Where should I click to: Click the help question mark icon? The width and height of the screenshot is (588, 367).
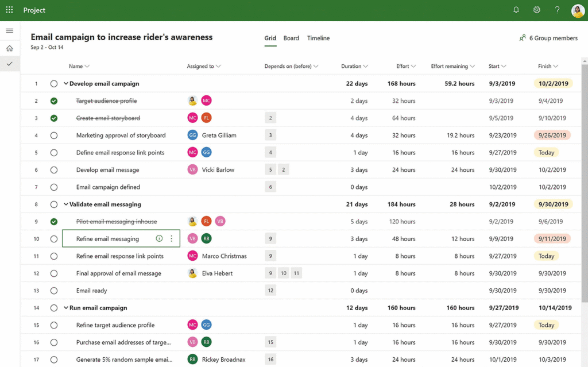coord(557,10)
